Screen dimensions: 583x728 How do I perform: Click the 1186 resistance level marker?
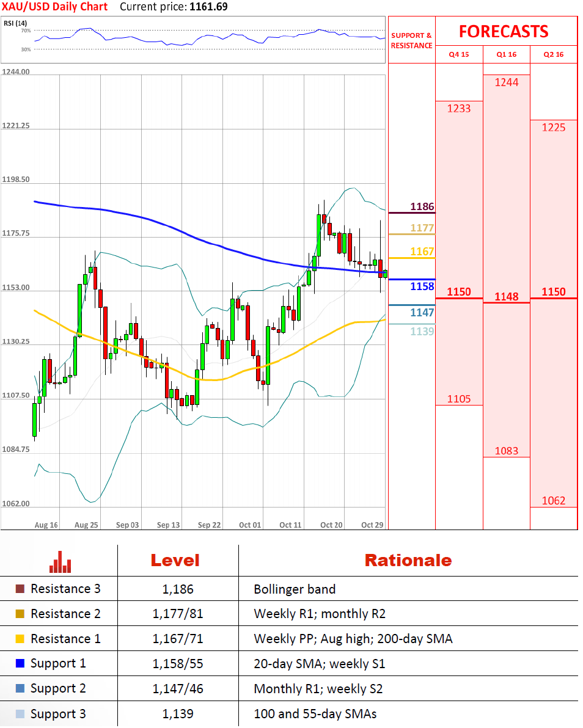coord(422,206)
